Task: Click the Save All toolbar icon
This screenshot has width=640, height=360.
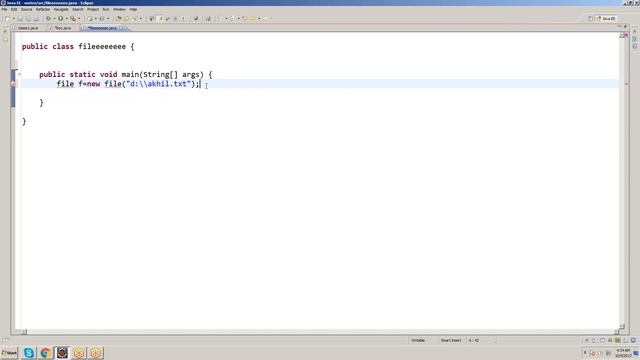Action: (28, 18)
